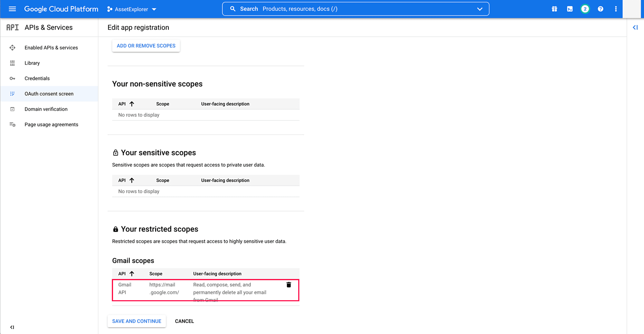Collapse the left sidebar navigation
The height and width of the screenshot is (334, 644).
tap(12, 327)
